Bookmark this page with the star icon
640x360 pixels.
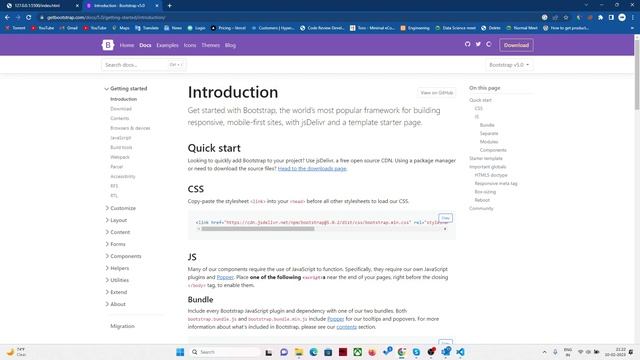point(566,18)
